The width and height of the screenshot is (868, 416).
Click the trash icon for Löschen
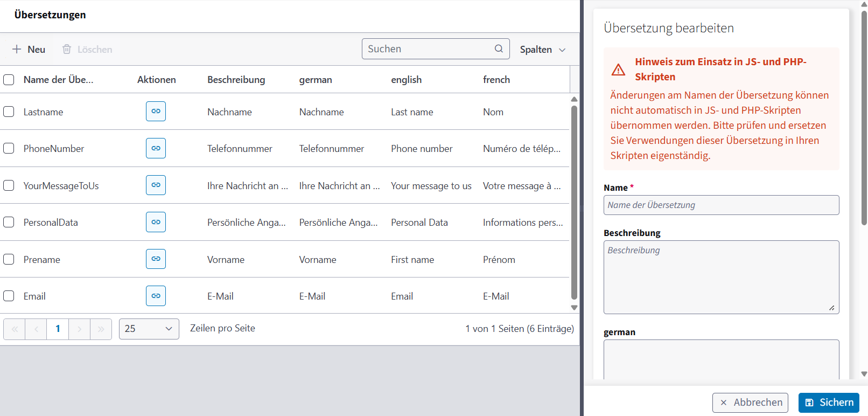click(67, 49)
